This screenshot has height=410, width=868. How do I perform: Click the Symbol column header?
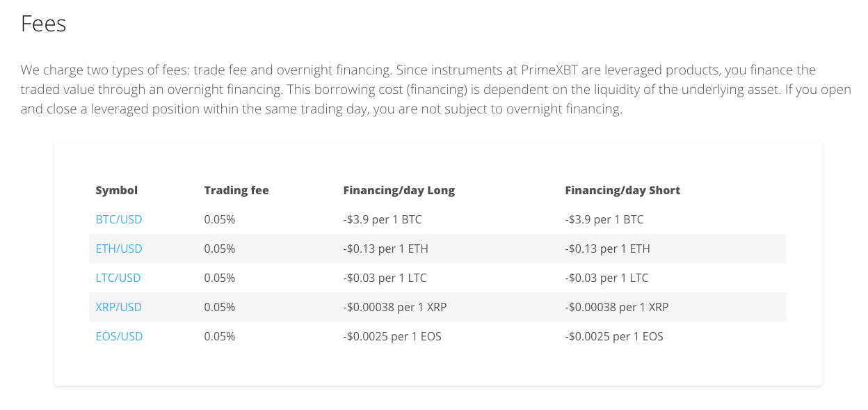tap(117, 190)
